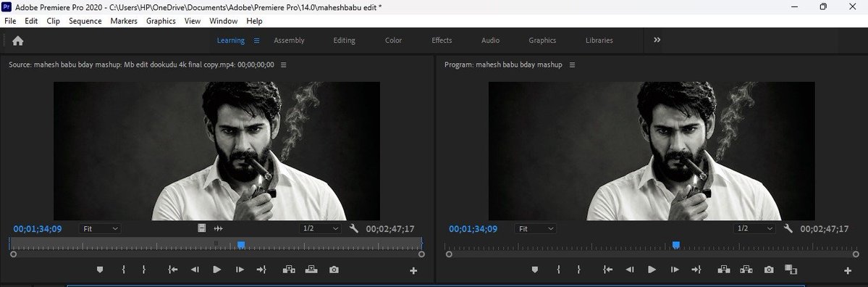Add marker in Source monitor

100,270
